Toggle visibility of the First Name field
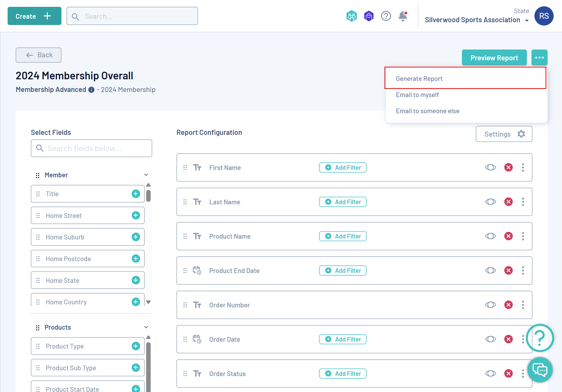The width and height of the screenshot is (562, 392). coord(490,167)
